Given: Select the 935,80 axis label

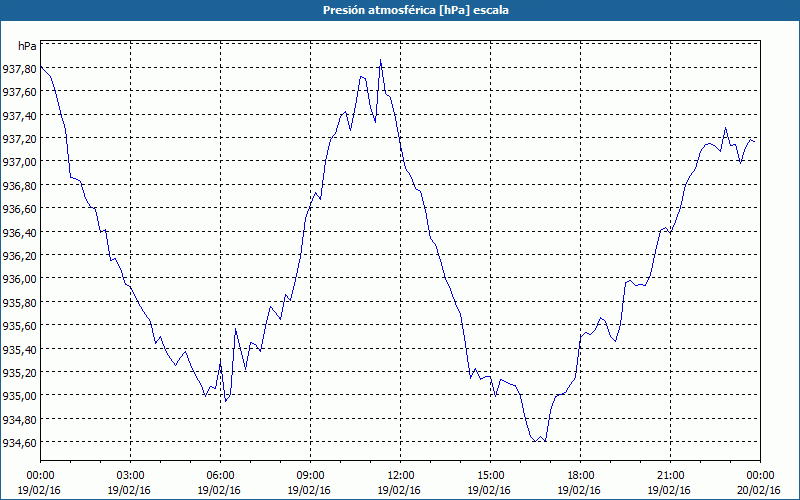Looking at the screenshot, I should tap(19, 302).
